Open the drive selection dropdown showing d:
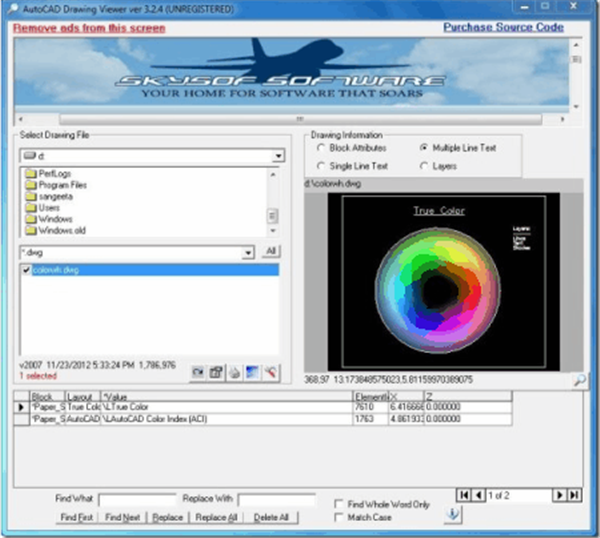This screenshot has width=600, height=538. tap(278, 156)
